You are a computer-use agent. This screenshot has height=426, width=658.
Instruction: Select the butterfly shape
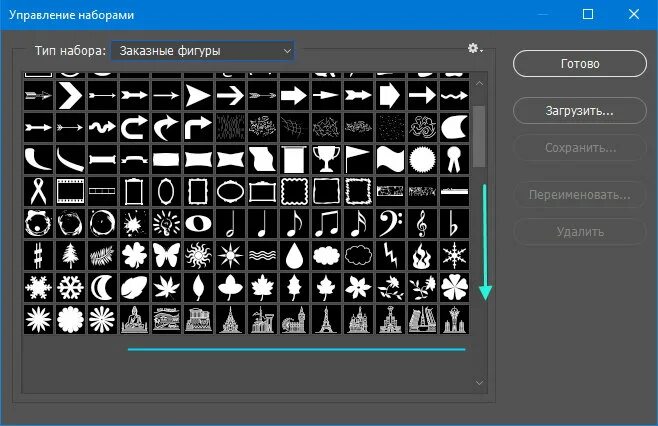[166, 256]
